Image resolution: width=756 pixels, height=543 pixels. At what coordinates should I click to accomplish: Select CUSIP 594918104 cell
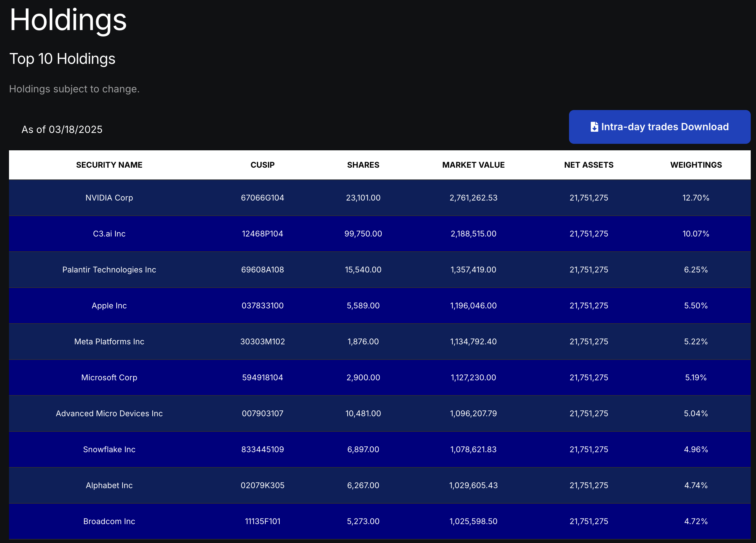pos(262,378)
